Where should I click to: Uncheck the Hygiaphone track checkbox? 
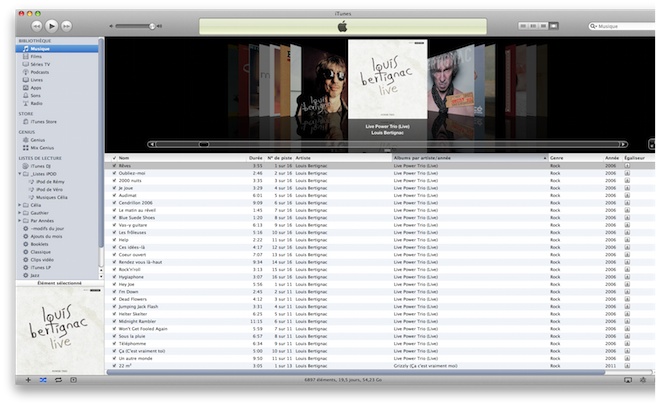[x=114, y=277]
